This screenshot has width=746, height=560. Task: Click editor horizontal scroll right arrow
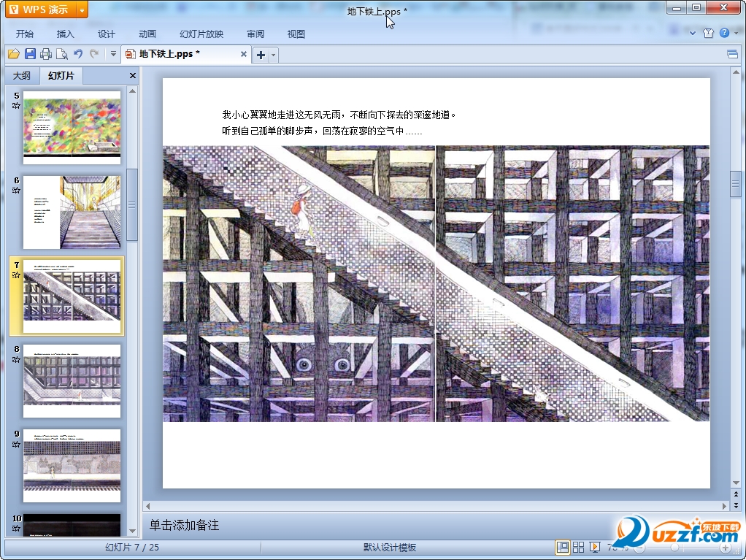(724, 506)
